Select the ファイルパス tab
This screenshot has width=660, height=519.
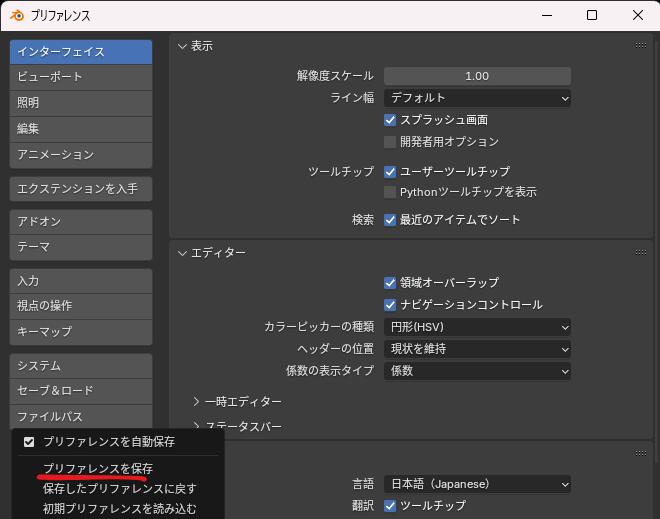click(x=81, y=417)
